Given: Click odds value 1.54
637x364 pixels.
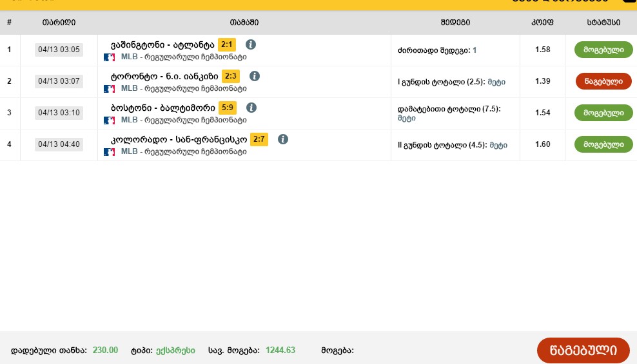Looking at the screenshot, I should 542,113.
